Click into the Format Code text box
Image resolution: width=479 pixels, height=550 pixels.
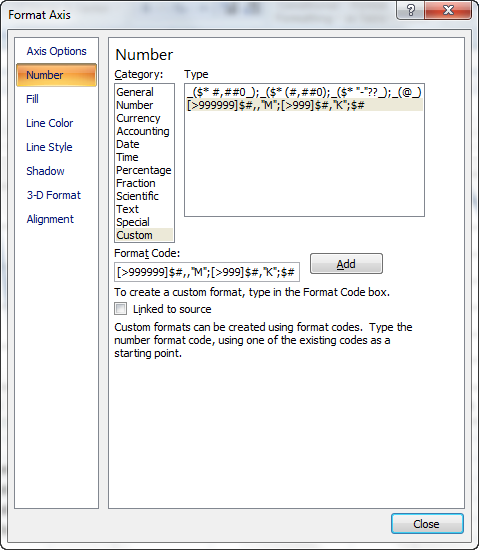coord(207,272)
